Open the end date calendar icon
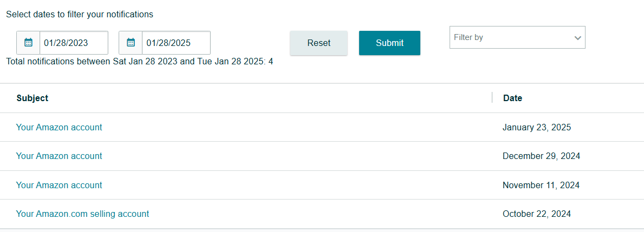 click(x=131, y=43)
